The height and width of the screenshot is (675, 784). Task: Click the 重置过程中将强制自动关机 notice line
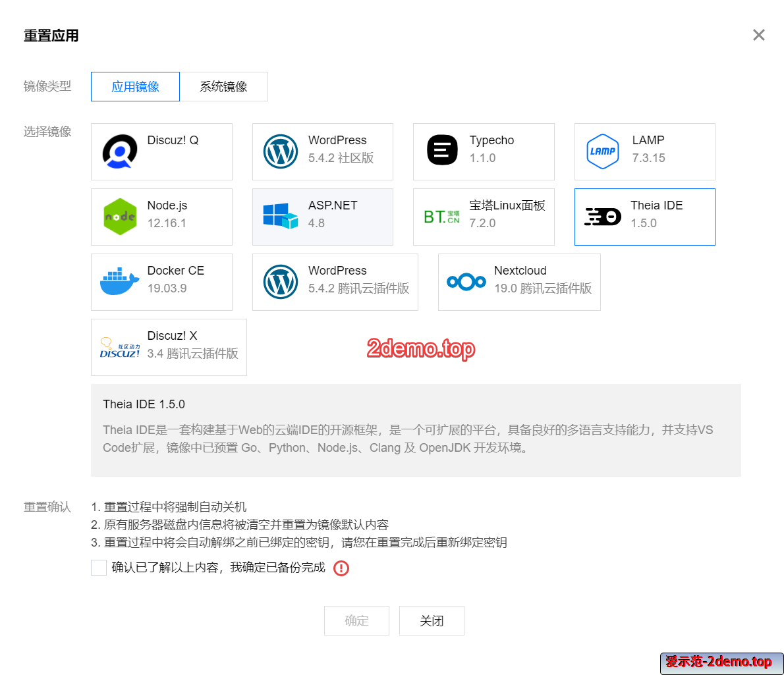point(169,506)
